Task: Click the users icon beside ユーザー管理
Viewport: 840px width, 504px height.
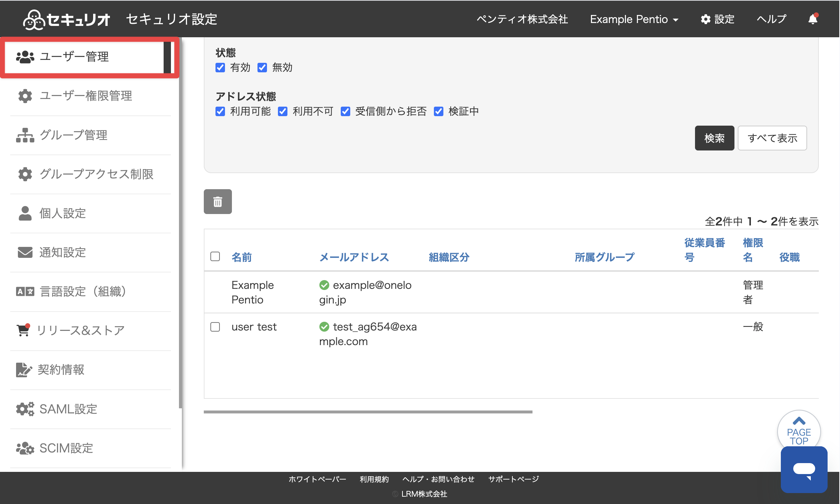Action: [25, 57]
